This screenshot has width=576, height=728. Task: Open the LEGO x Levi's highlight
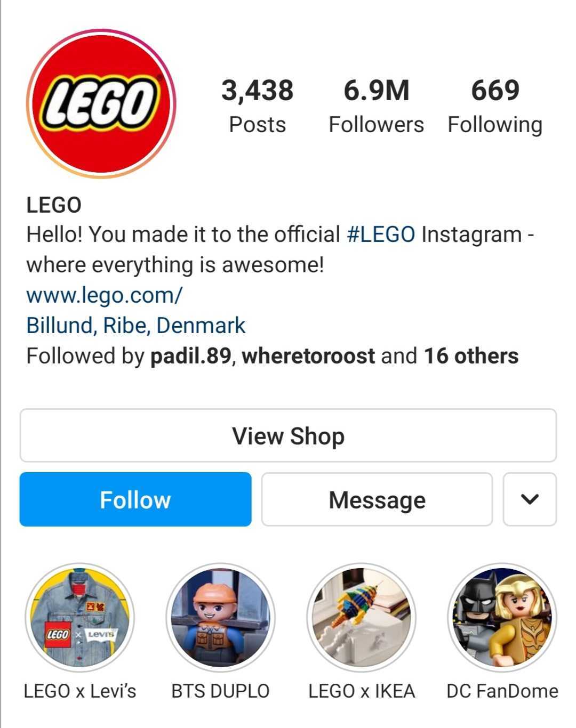[80, 617]
